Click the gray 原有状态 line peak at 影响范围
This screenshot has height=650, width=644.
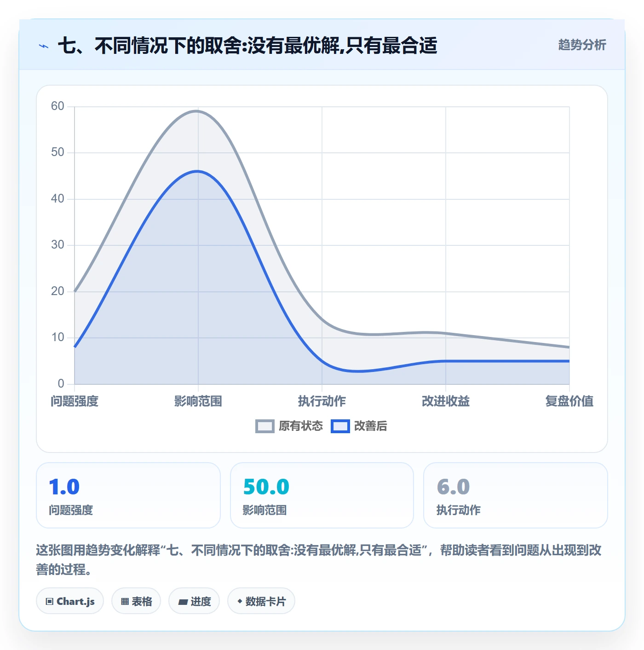click(x=197, y=111)
